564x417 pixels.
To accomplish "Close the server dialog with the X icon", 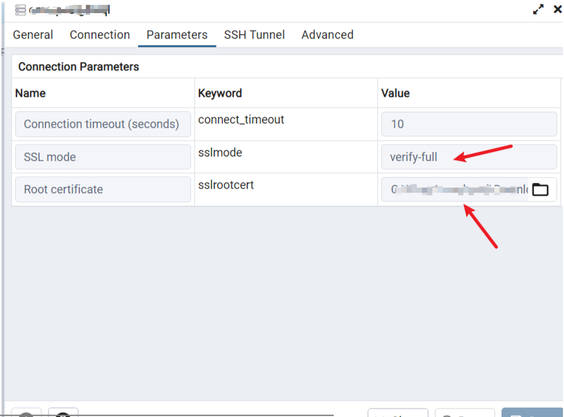I will 558,9.
